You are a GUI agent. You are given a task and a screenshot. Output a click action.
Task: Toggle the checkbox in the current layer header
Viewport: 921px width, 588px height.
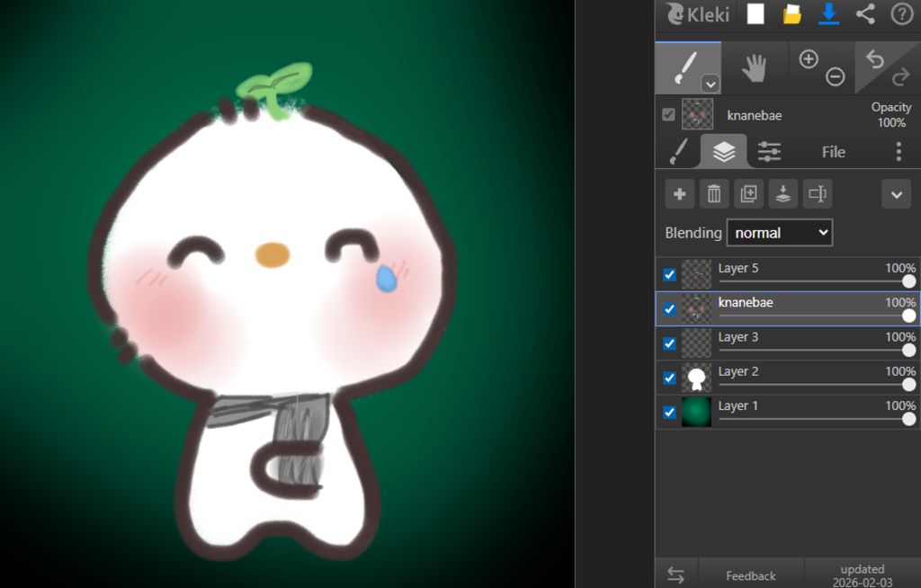(x=668, y=114)
